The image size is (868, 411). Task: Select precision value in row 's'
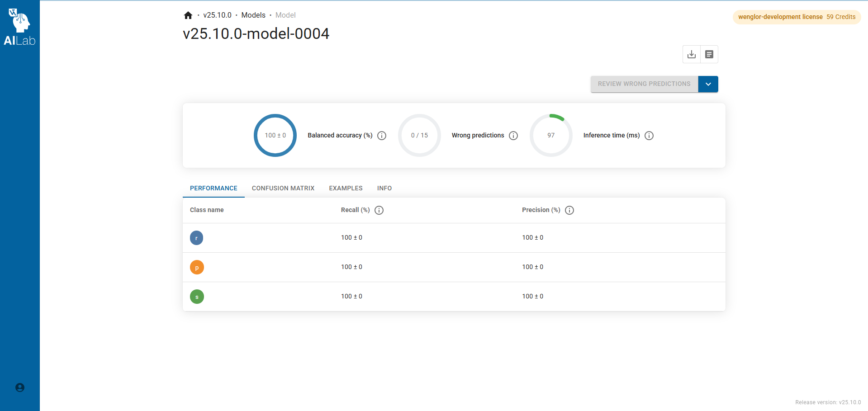[x=533, y=297]
